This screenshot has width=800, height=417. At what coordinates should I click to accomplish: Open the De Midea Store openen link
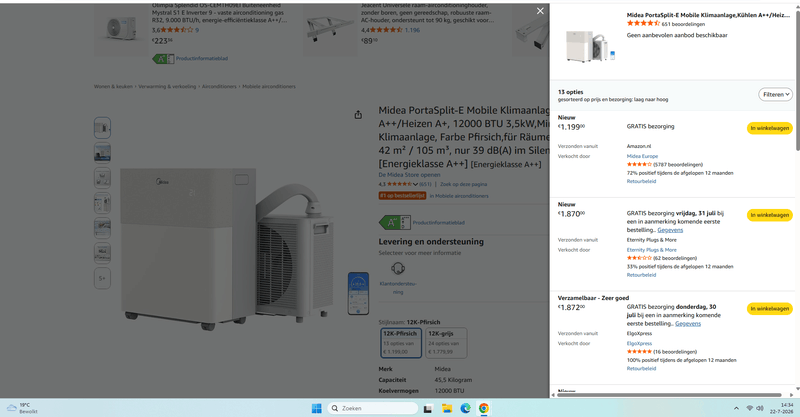coord(409,175)
